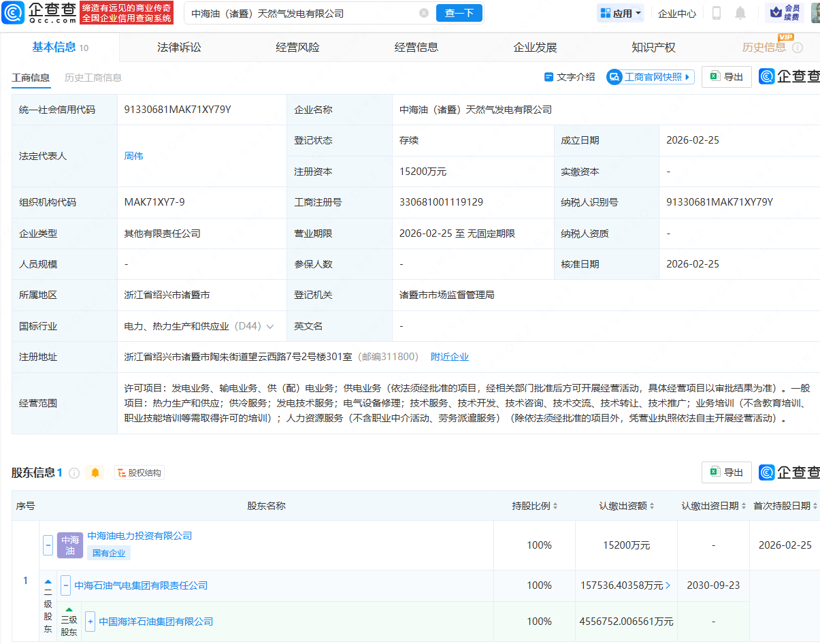Image resolution: width=820 pixels, height=644 pixels.
Task: Open the 工商官网快照 snapshot button
Action: [x=650, y=77]
